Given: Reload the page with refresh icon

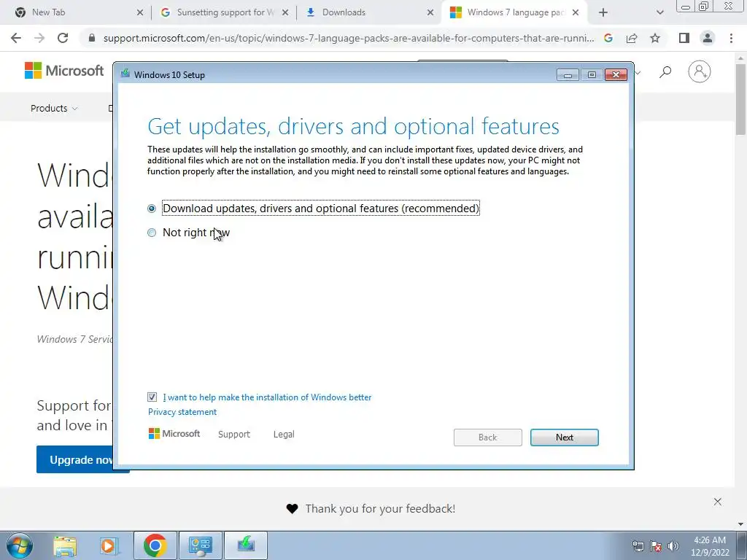Looking at the screenshot, I should (63, 38).
